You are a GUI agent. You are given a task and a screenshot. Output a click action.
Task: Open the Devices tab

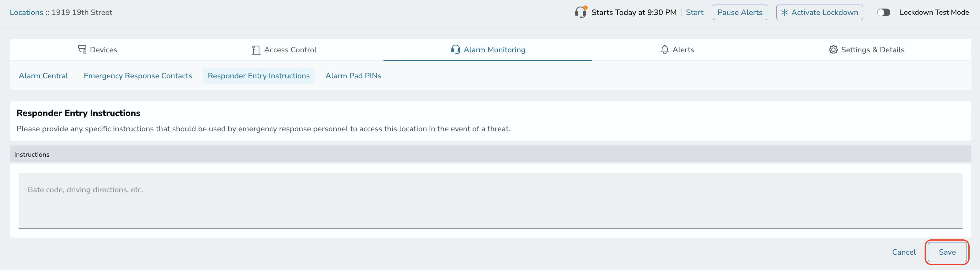click(97, 50)
